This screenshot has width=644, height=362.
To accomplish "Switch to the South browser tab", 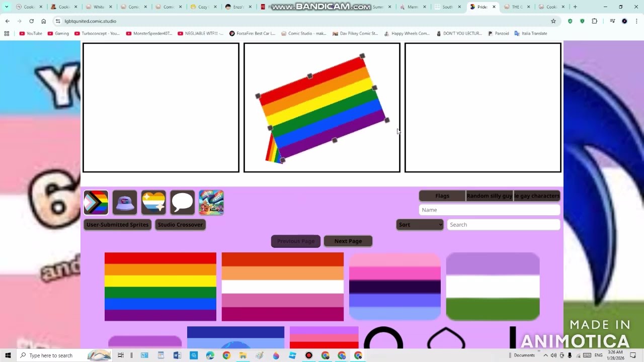I will 447,7.
